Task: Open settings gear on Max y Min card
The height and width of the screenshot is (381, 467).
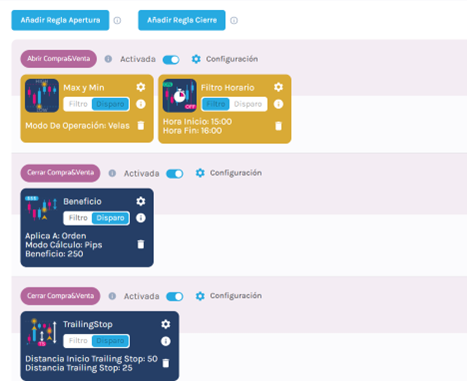Action: tap(141, 87)
